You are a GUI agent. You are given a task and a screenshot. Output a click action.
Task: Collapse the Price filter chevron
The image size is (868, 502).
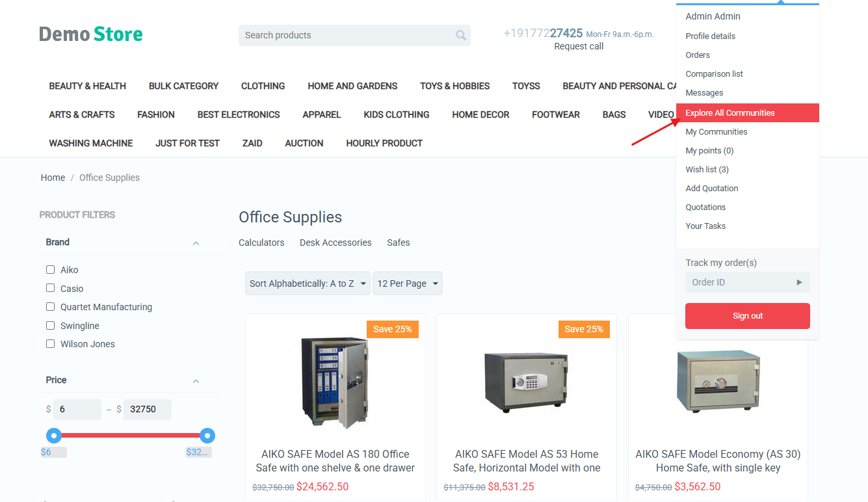tap(196, 381)
